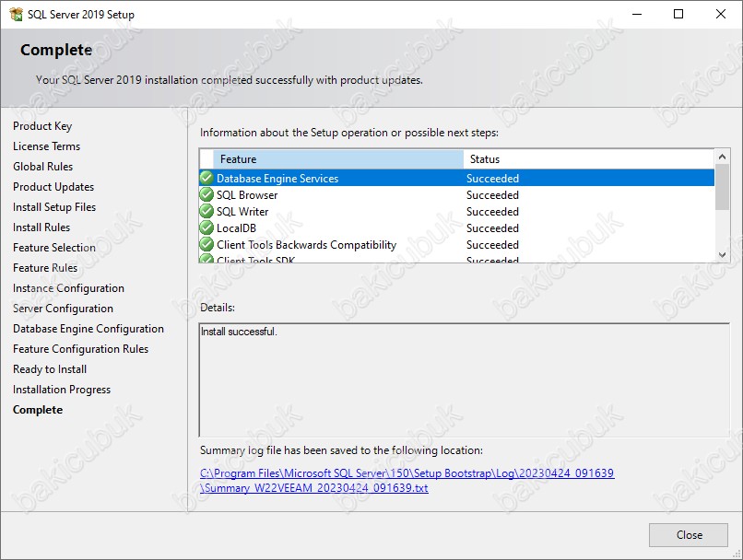Click the Feature column header

click(x=338, y=159)
